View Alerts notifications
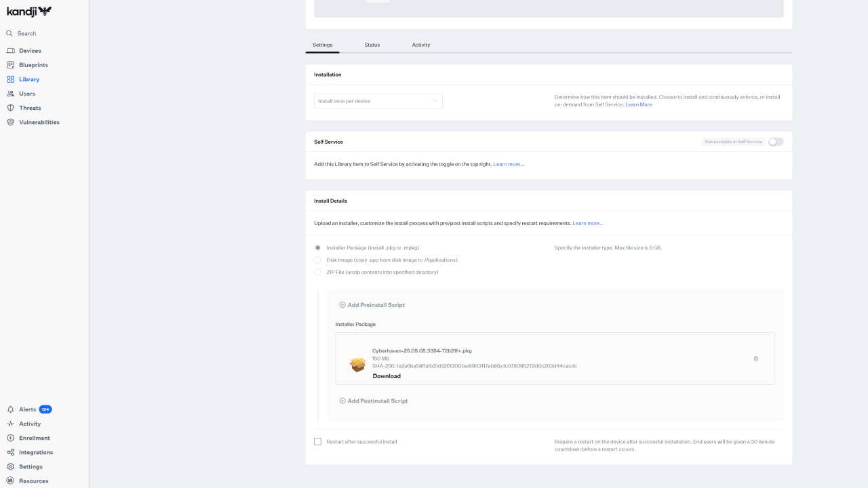This screenshot has width=868, height=488. [x=28, y=409]
